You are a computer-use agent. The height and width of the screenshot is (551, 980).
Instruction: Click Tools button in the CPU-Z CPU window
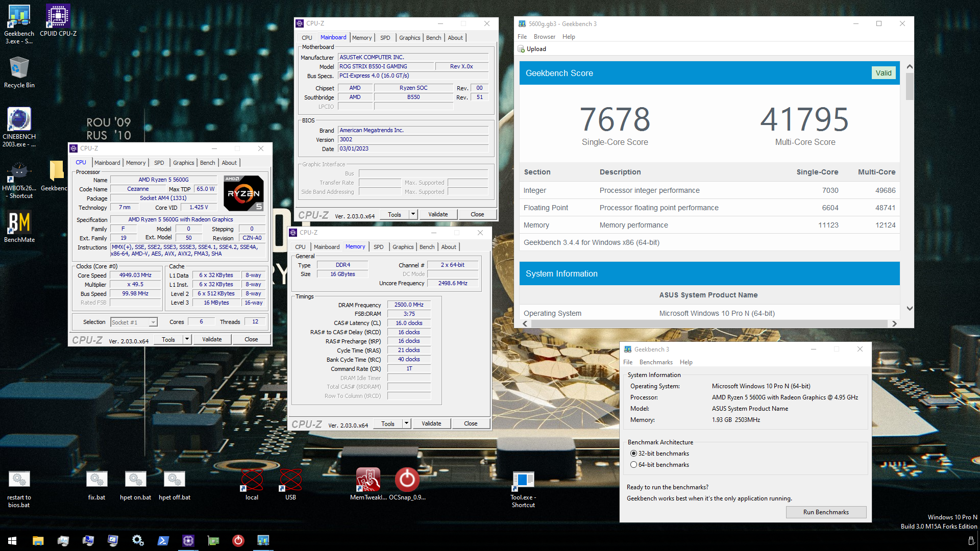coord(168,339)
